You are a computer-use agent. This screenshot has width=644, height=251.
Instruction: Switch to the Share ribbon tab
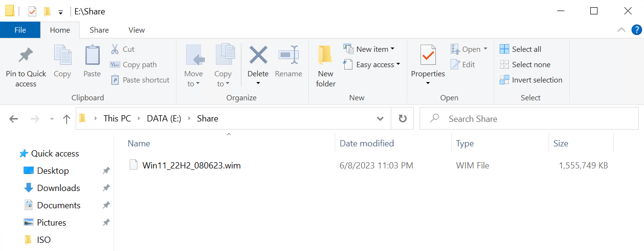point(99,30)
